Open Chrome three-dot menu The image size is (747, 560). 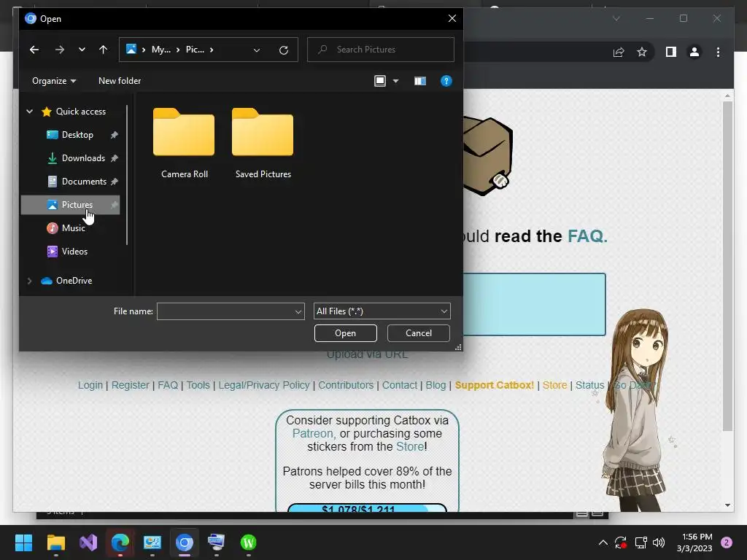tap(718, 52)
